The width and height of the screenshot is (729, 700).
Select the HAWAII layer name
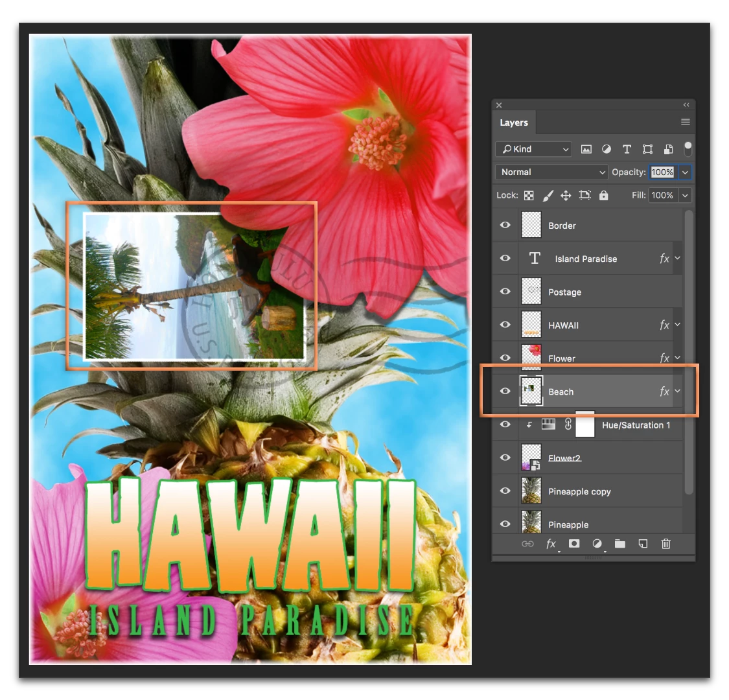pyautogui.click(x=564, y=325)
